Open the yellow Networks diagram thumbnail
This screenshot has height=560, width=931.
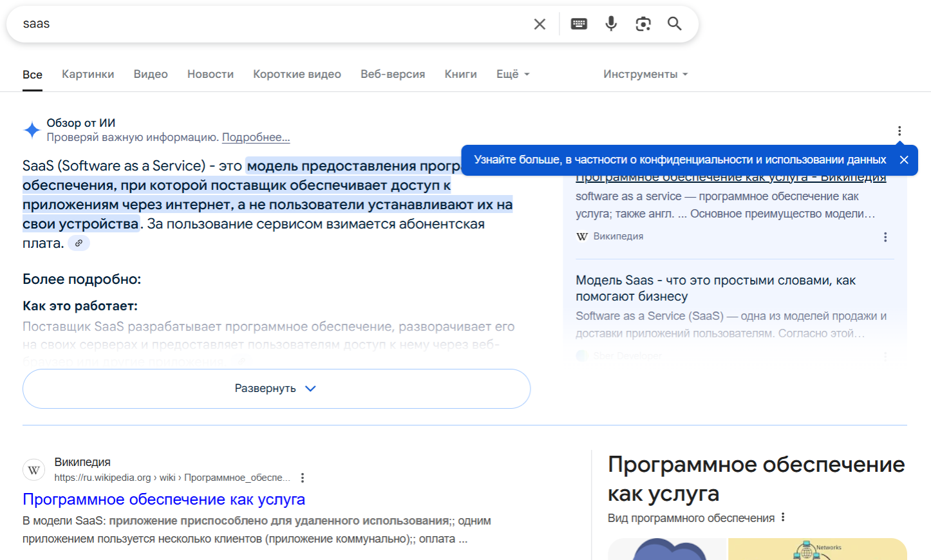click(818, 549)
